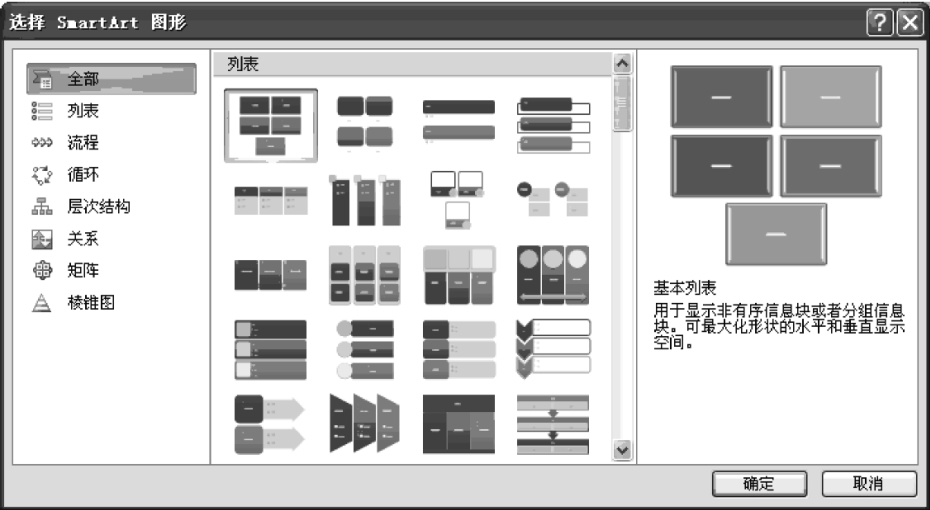Select the basic block list layout thumbnail
930x510 pixels.
point(270,126)
